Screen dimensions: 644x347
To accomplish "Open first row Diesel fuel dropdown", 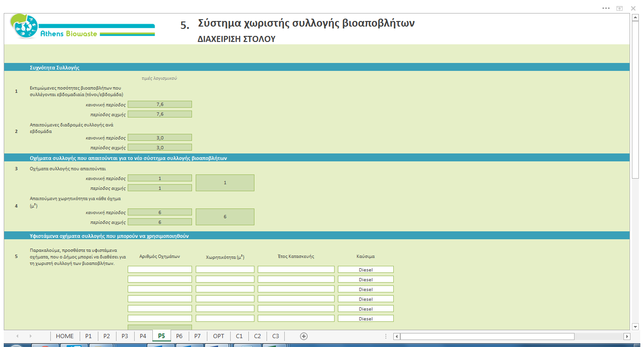I will (x=366, y=270).
